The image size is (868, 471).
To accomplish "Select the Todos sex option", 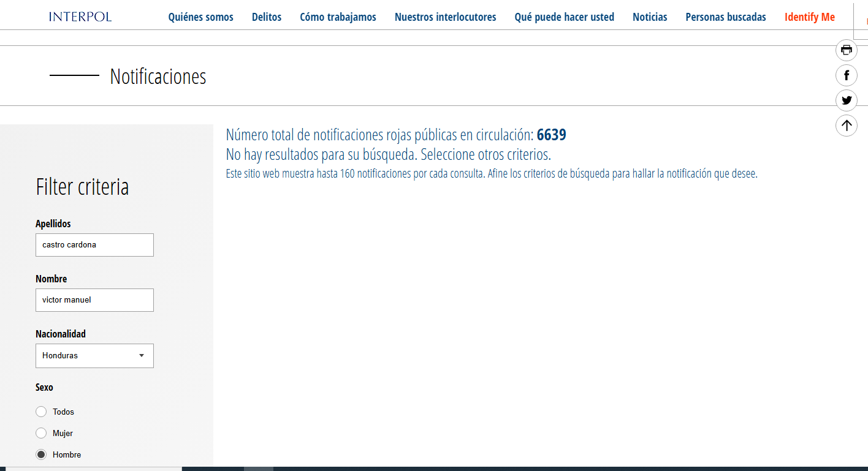I will tap(41, 412).
